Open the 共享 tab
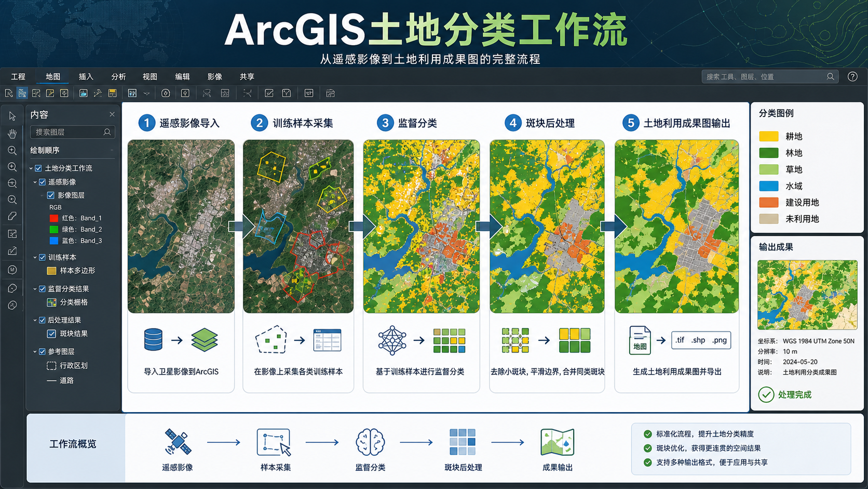Screen dimensions: 868x489 (x=247, y=76)
